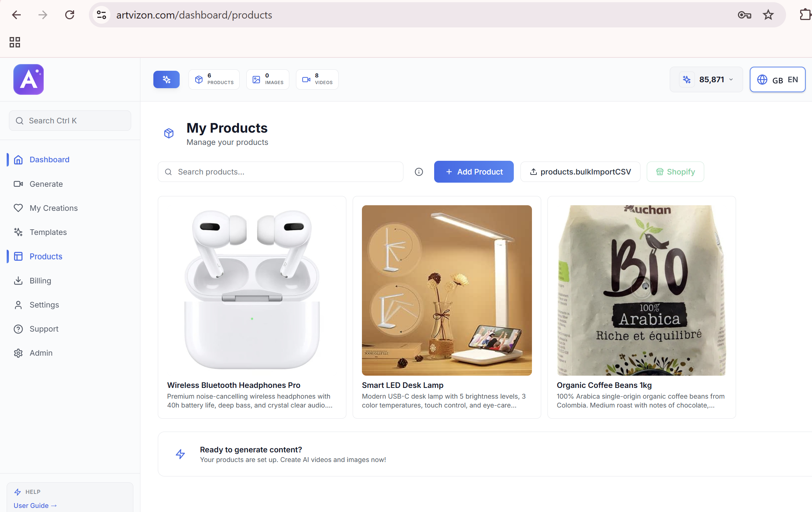
Task: Open the Smart LED Desk Lamp thumbnail
Action: point(447,290)
